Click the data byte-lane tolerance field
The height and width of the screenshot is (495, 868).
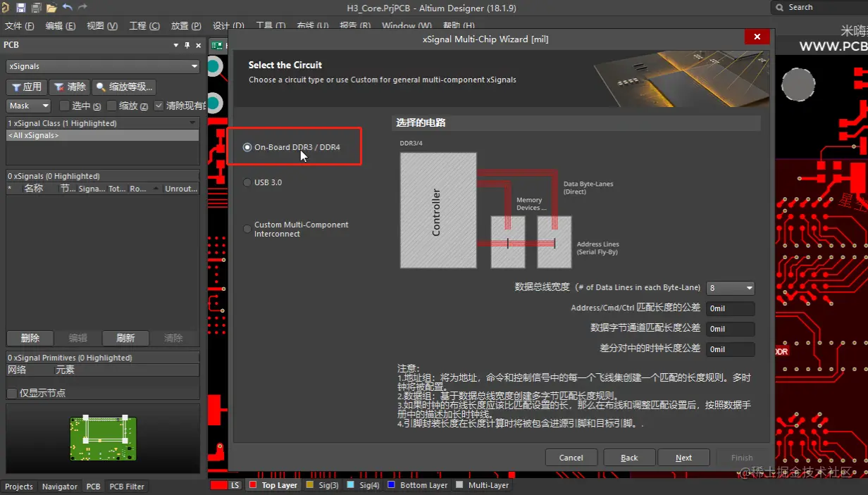pos(731,329)
